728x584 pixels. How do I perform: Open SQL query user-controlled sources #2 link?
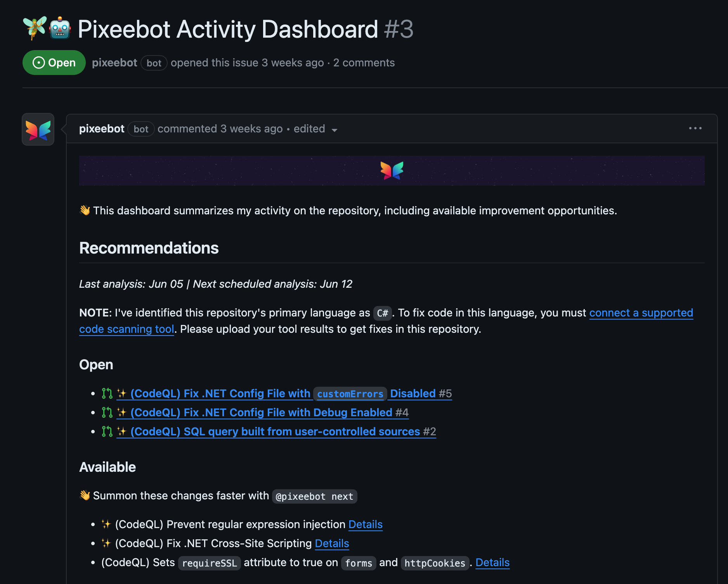coord(276,431)
